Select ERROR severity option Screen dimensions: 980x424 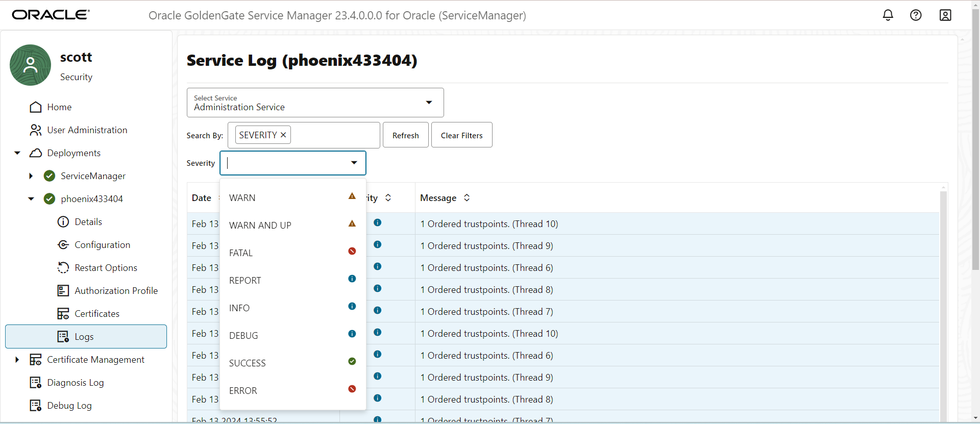pos(292,390)
